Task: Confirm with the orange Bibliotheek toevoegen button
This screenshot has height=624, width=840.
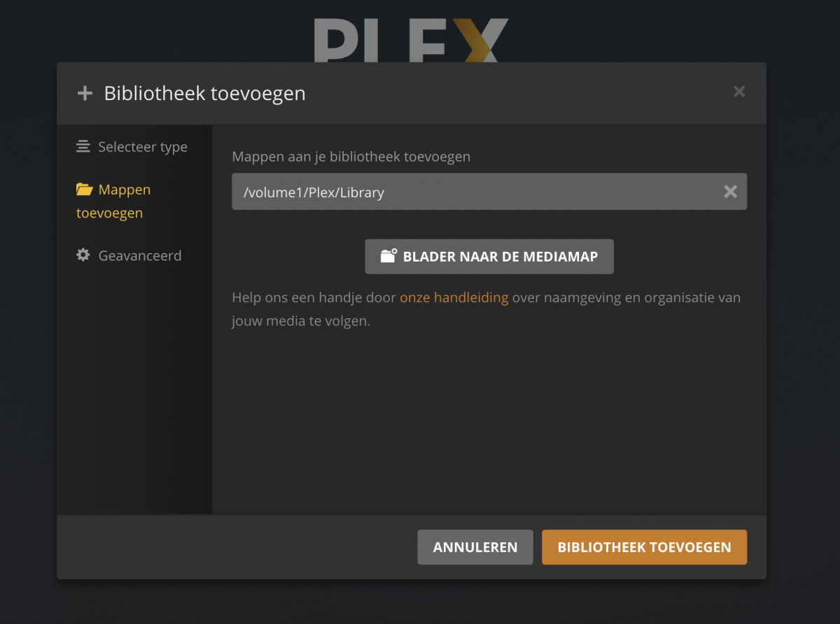Action: [644, 547]
